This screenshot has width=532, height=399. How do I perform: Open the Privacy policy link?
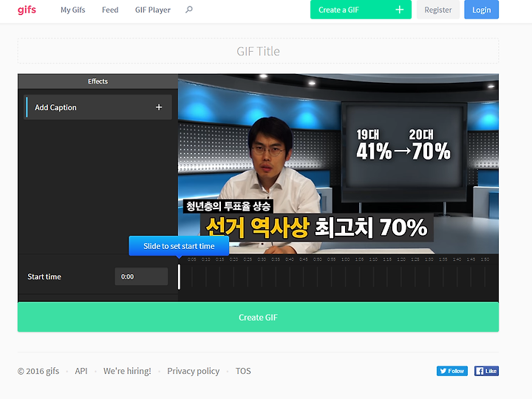click(193, 371)
